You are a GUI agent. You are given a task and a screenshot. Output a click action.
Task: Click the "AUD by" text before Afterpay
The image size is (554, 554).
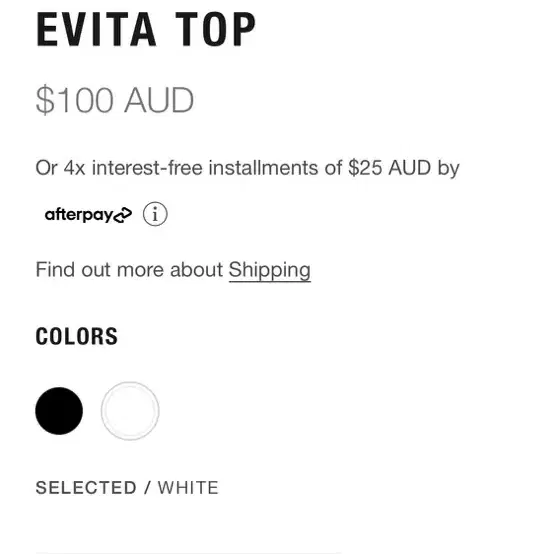(424, 168)
